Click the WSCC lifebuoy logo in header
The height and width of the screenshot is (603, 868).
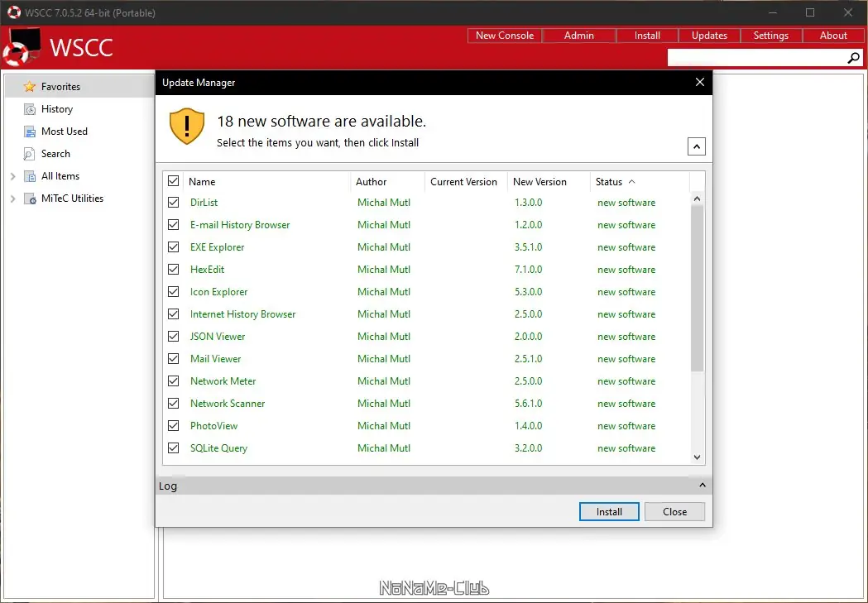pyautogui.click(x=22, y=48)
